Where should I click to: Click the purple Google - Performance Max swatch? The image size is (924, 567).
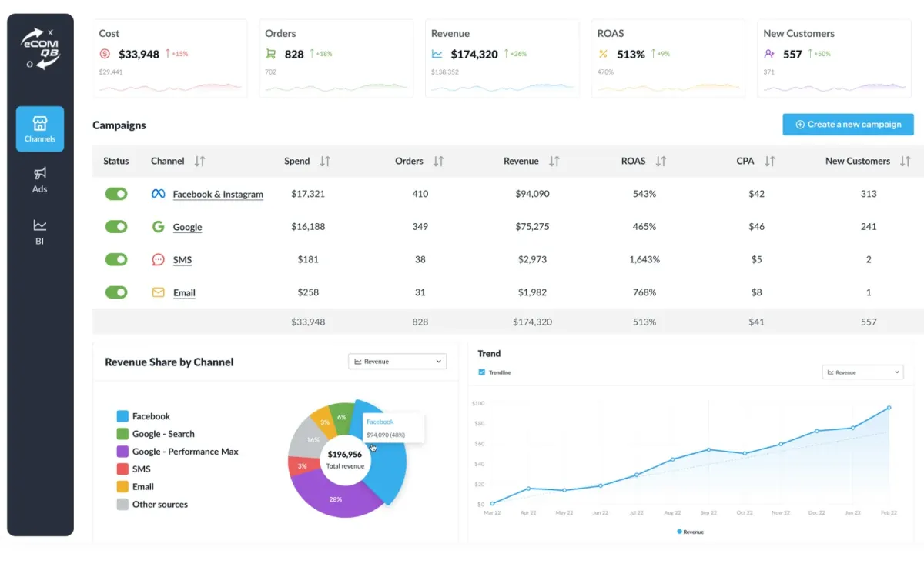(122, 452)
